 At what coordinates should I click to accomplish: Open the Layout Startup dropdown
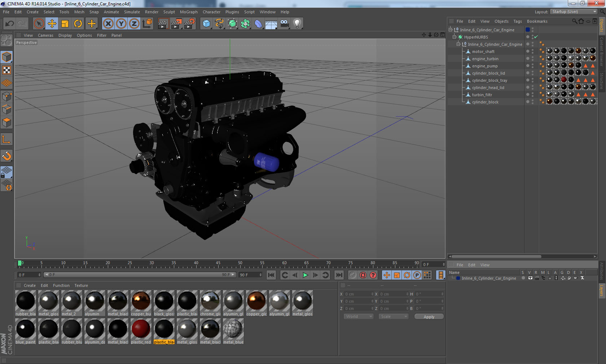[x=574, y=12]
